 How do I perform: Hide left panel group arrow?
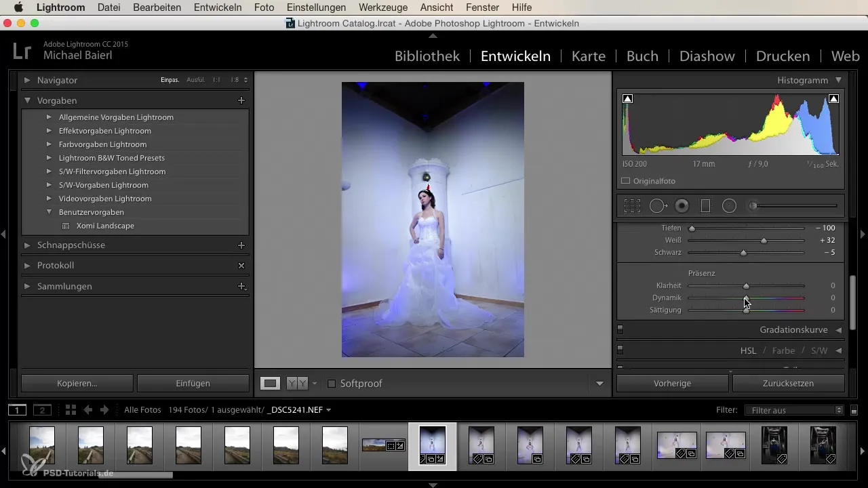pos(3,234)
